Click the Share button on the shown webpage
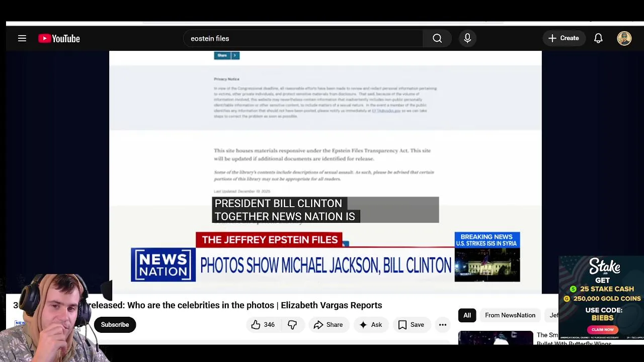 click(x=226, y=55)
